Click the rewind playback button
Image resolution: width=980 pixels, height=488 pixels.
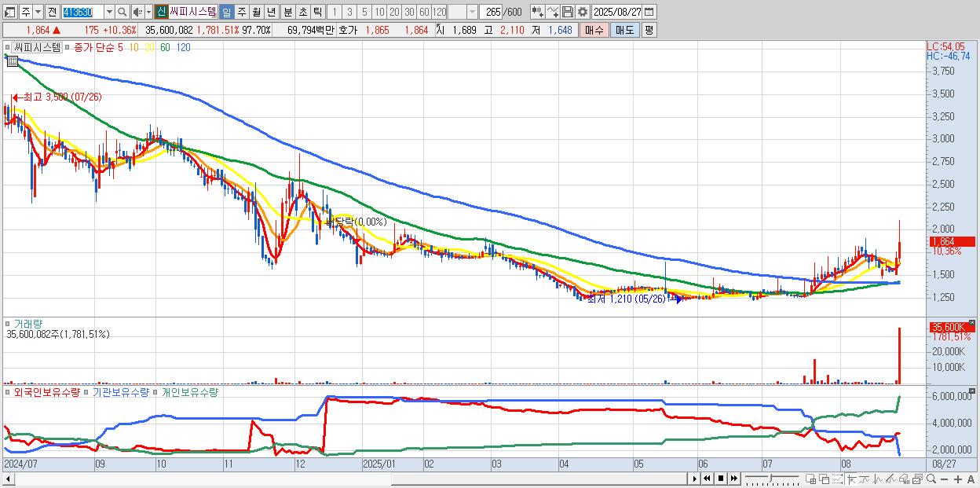pos(707,479)
